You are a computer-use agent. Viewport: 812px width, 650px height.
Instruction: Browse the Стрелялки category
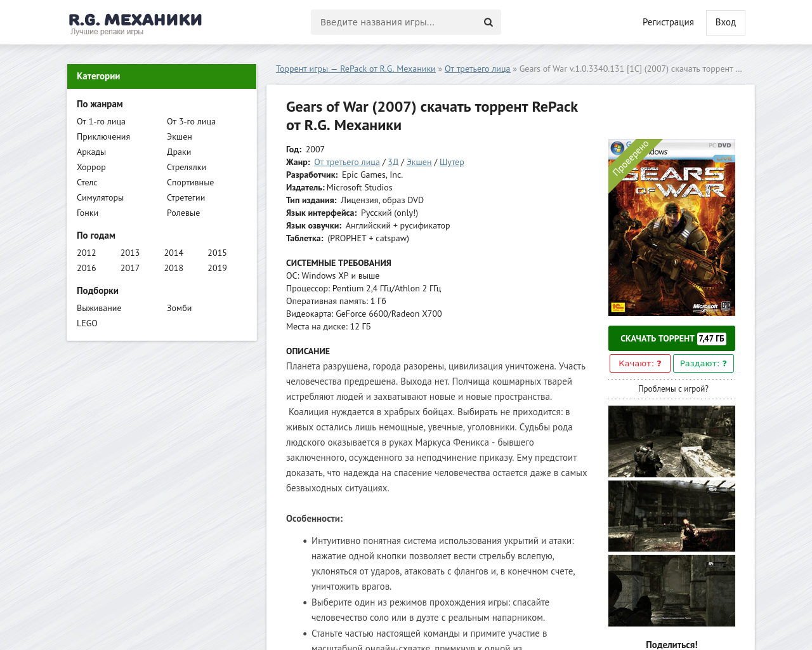[187, 167]
